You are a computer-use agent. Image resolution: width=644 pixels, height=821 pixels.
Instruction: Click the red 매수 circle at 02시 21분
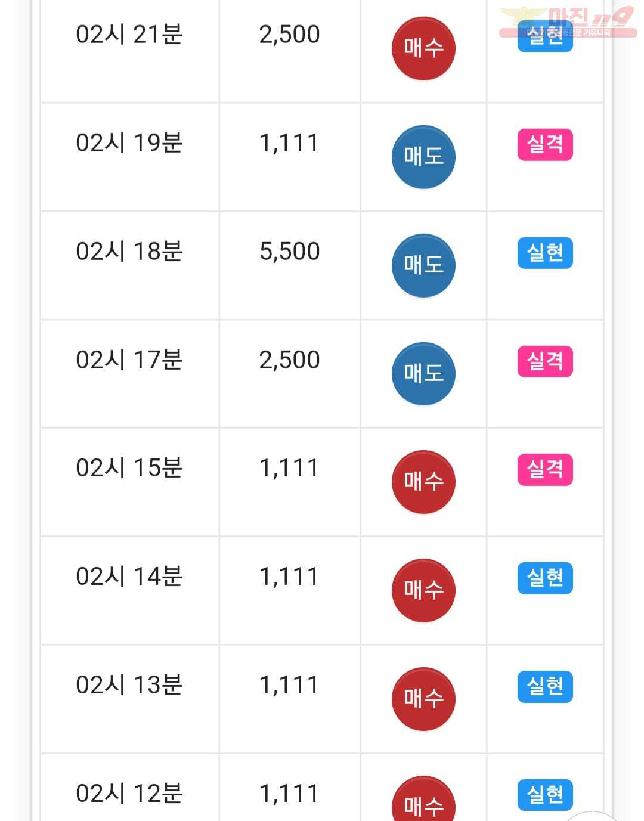pos(423,48)
